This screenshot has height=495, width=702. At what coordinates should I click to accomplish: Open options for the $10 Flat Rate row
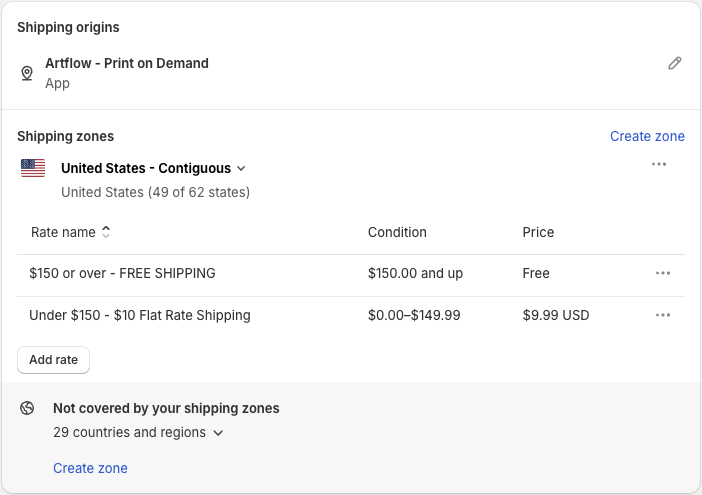[x=663, y=315]
